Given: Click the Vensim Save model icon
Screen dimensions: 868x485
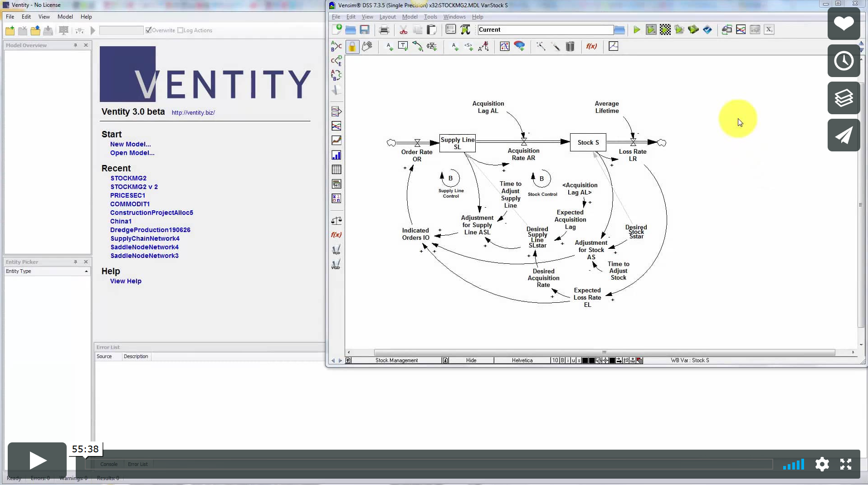Looking at the screenshot, I should tap(365, 30).
